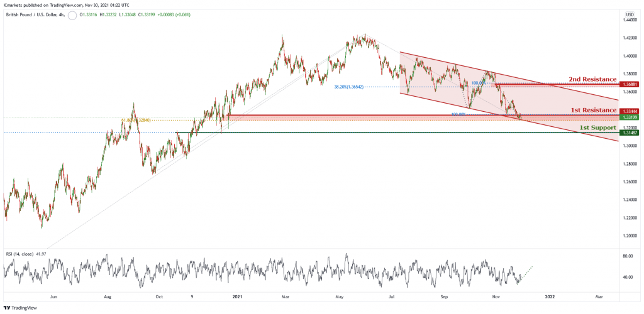Viewport: 644px width, 314px height.
Task: Select the 1st Resistance label
Action: coord(594,111)
